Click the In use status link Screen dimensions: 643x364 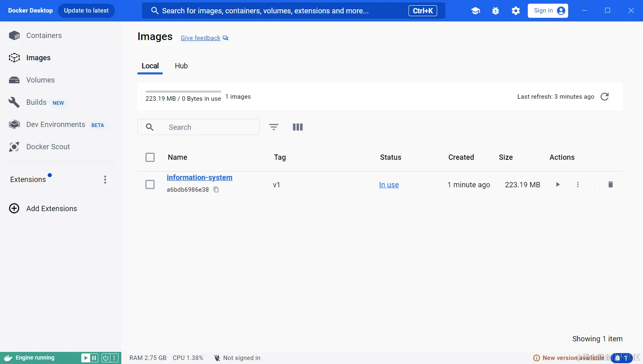pyautogui.click(x=389, y=185)
